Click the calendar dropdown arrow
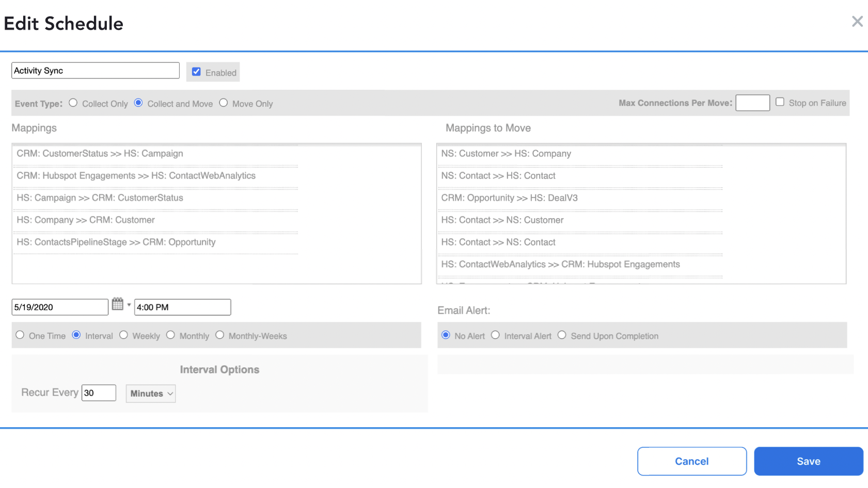Screen dimensions: 868x488 click(128, 305)
